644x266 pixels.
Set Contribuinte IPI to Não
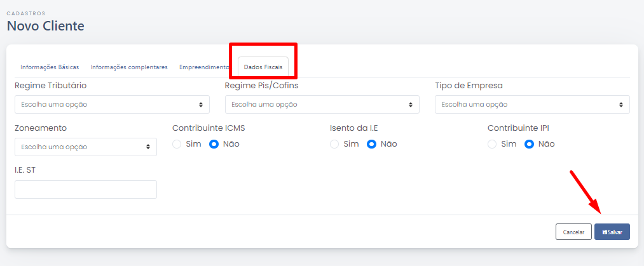529,144
